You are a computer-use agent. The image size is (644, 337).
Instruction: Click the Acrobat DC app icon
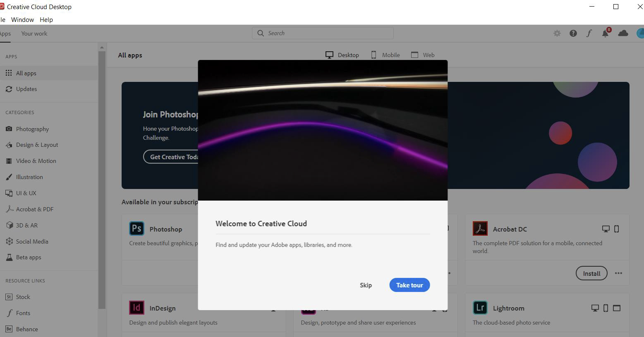[480, 228]
